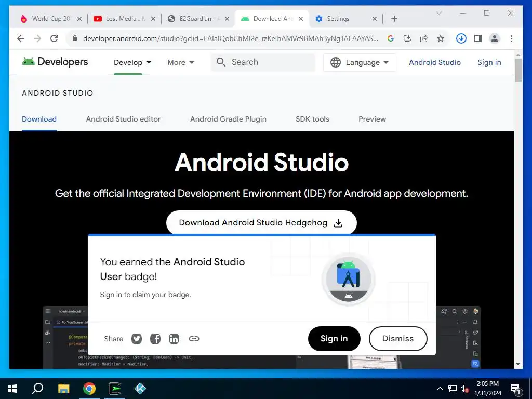This screenshot has width=532, height=399.
Task: Click the page vertical scrollbar thumb
Action: pos(518,70)
